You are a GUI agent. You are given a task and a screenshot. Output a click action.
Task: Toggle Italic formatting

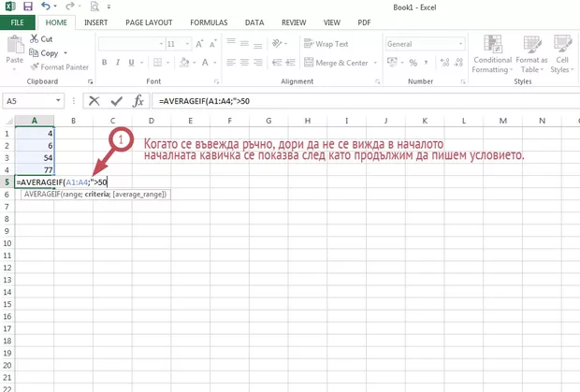118,63
